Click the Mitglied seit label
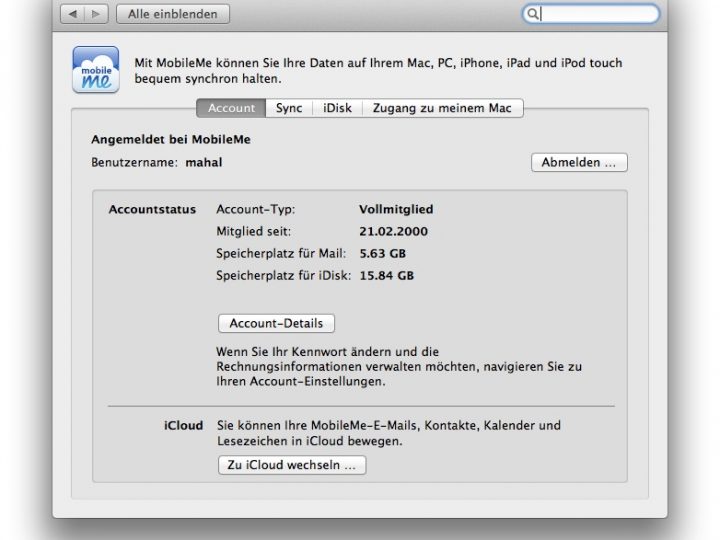This screenshot has width=720, height=540. coord(253,231)
